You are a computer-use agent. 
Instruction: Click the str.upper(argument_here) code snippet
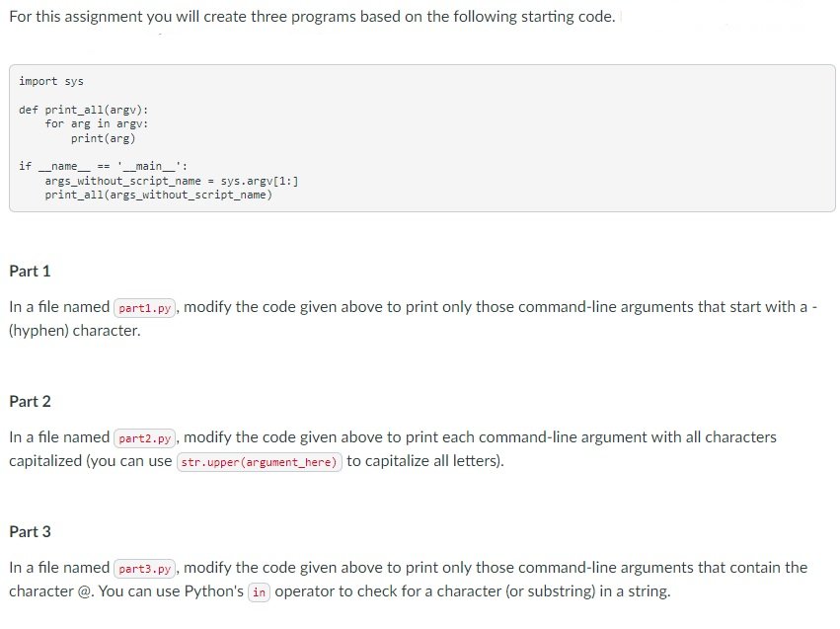(x=259, y=462)
